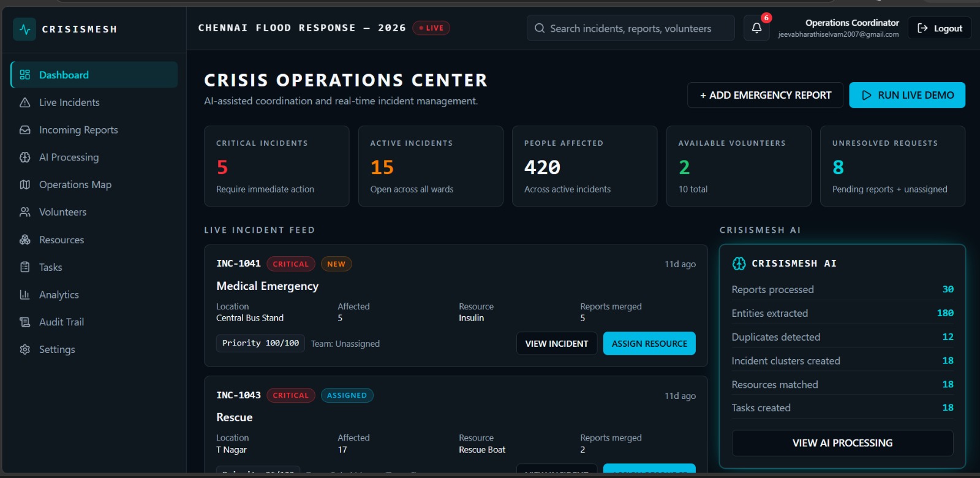Open notifications bell with 6 badge
Image resolution: width=980 pixels, height=478 pixels.
tap(757, 28)
